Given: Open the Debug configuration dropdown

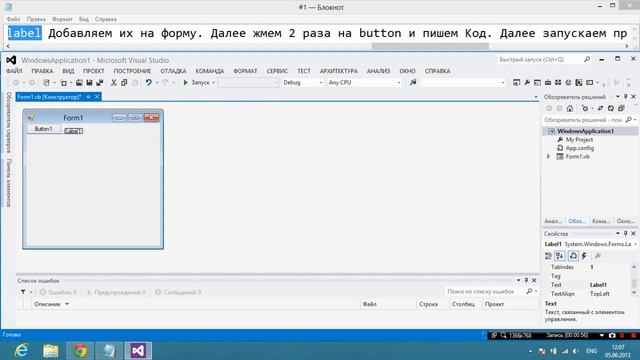Looking at the screenshot, I should pyautogui.click(x=302, y=82).
